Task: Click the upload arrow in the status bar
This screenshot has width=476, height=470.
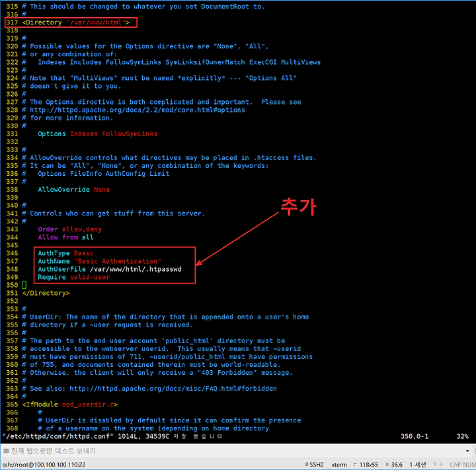Action: (x=435, y=465)
